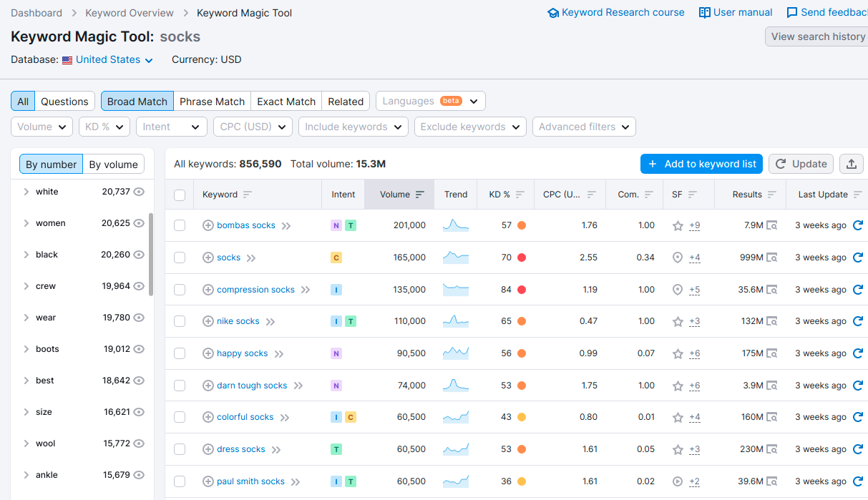Open the Intent filter dropdown
This screenshot has width=868, height=500.
(x=172, y=127)
